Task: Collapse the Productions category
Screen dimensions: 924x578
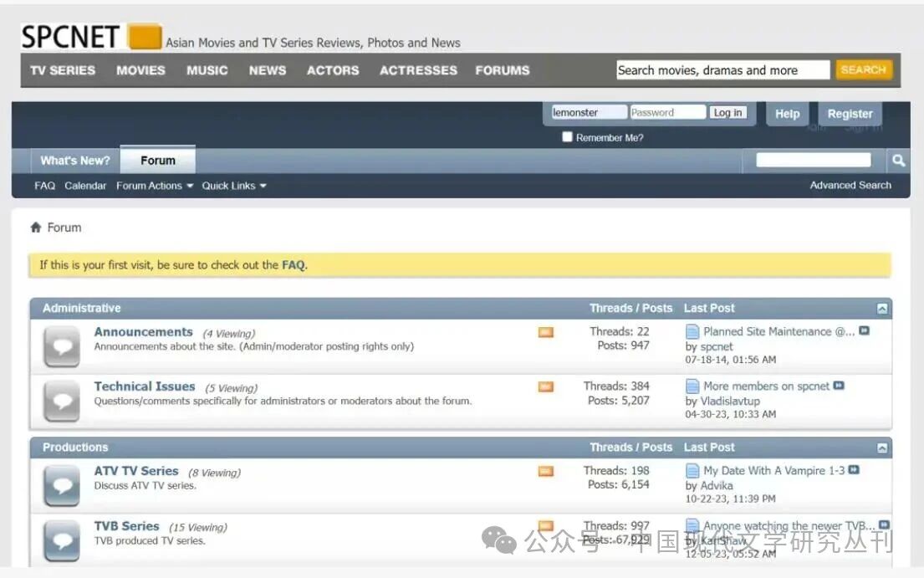Action: point(881,448)
